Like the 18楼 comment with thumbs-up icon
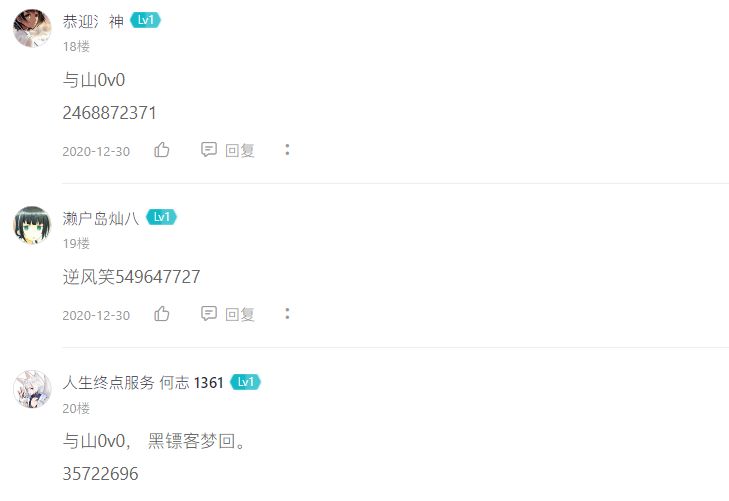 pyautogui.click(x=162, y=150)
